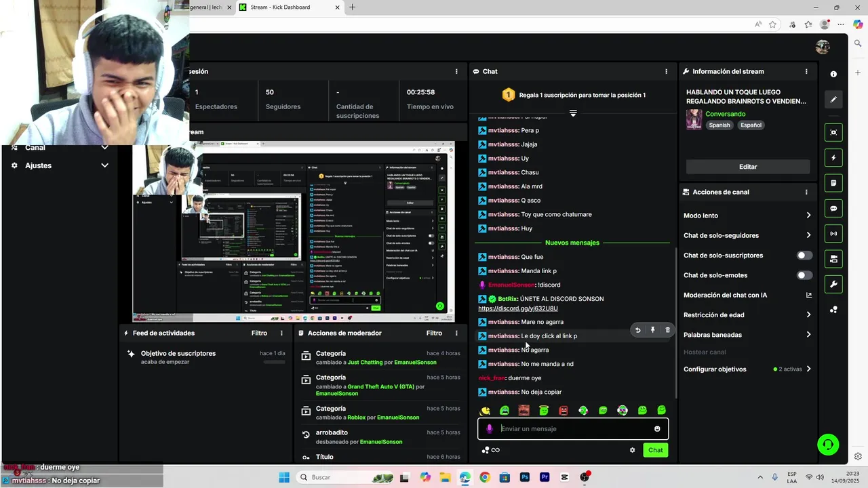Reply to the 'Le doy click al link' message

(x=637, y=330)
